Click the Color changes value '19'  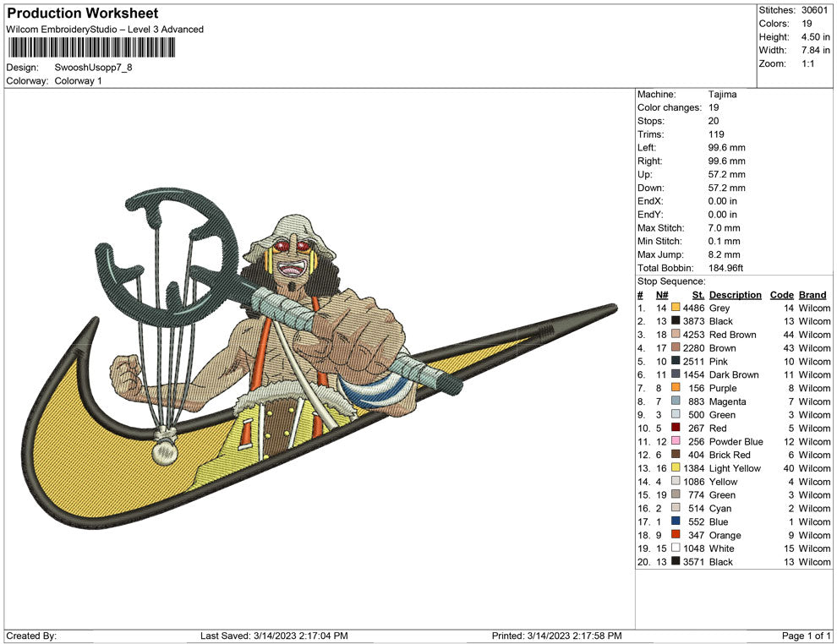pyautogui.click(x=714, y=108)
